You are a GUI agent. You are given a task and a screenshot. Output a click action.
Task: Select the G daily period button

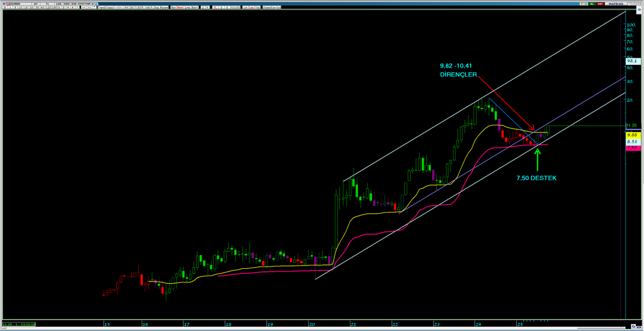(63, 7)
